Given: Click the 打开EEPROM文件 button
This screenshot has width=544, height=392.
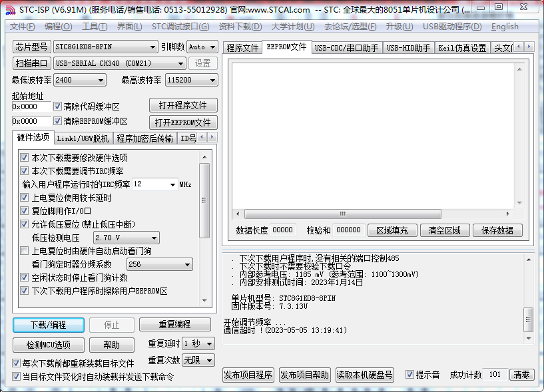Looking at the screenshot, I should tap(183, 122).
